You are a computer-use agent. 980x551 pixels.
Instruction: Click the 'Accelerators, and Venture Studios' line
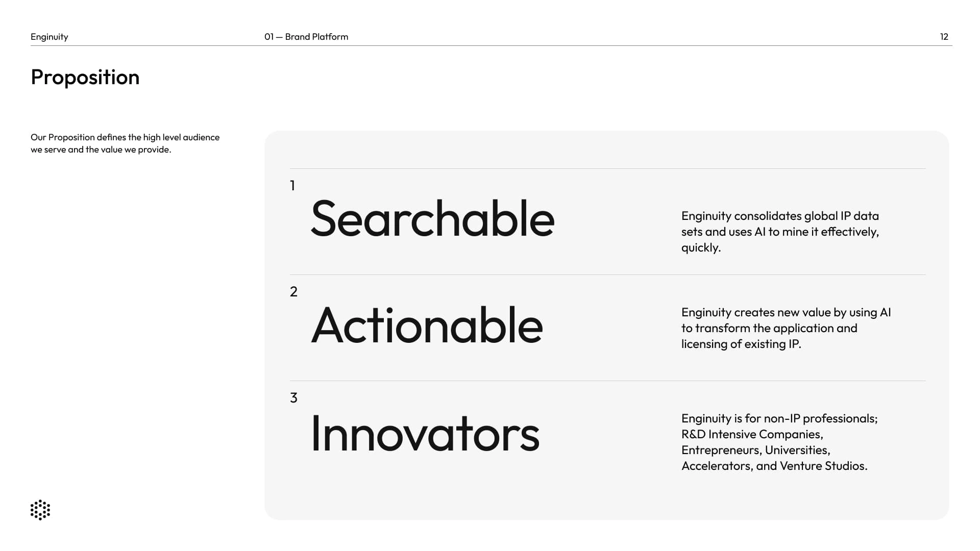click(774, 466)
